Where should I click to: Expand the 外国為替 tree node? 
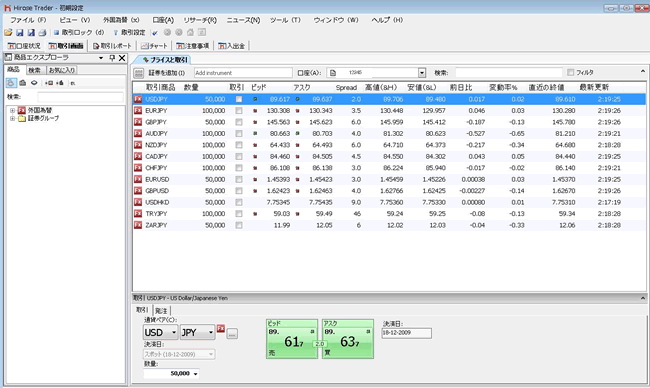click(12, 111)
